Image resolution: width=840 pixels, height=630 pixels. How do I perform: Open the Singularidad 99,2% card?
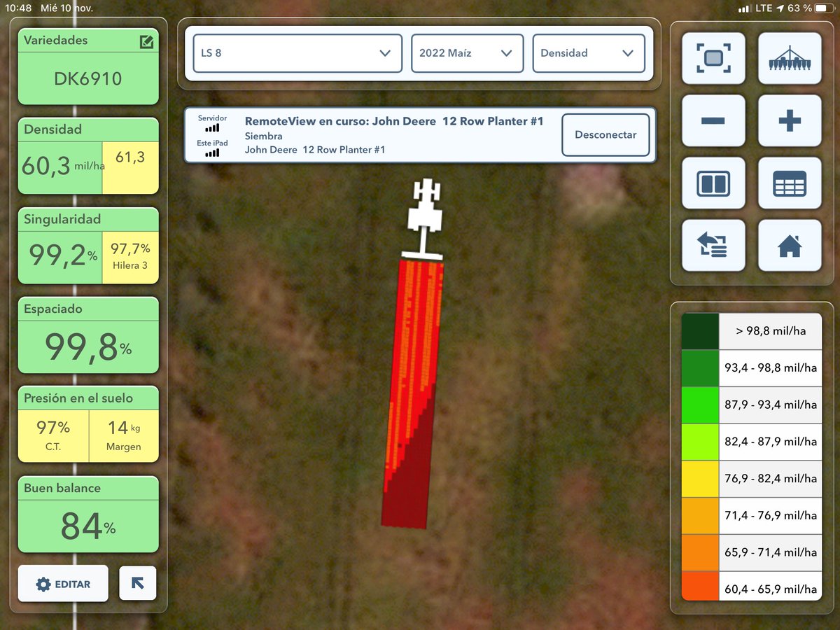(x=88, y=246)
